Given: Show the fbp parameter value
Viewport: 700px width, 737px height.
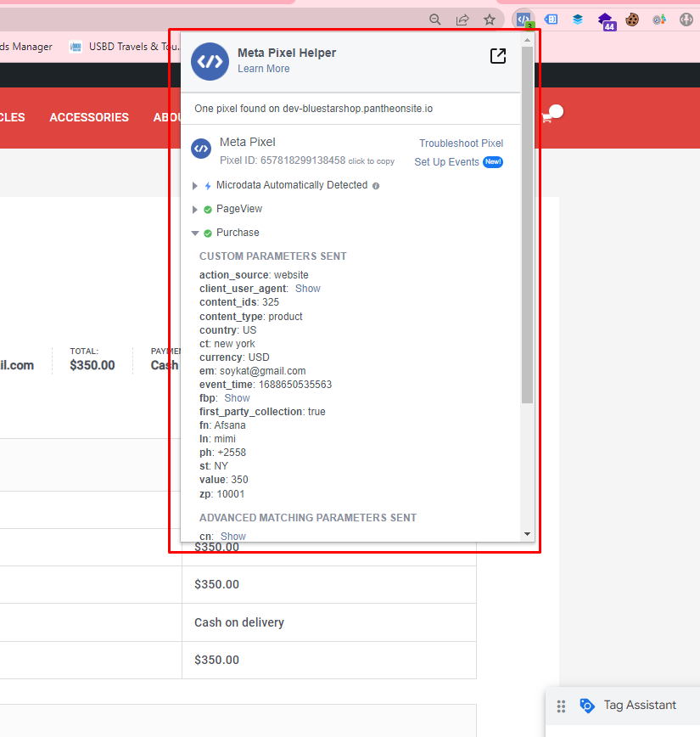Looking at the screenshot, I should pos(237,398).
